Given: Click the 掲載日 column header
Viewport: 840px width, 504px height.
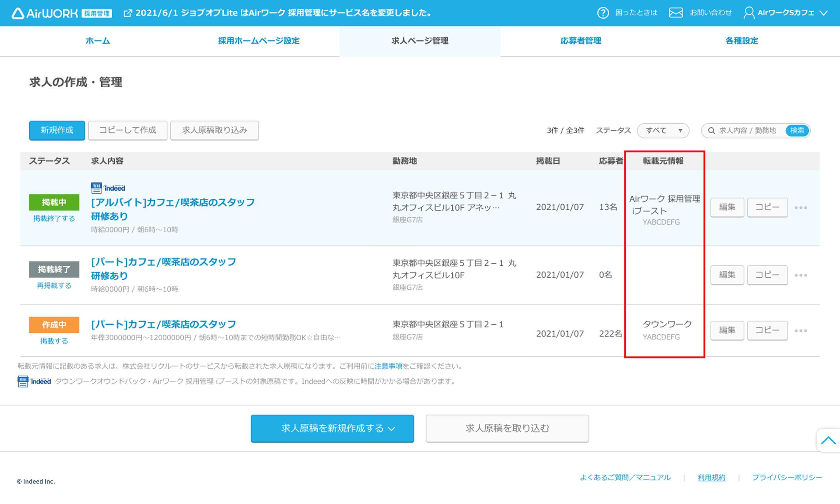Looking at the screenshot, I should (548, 161).
